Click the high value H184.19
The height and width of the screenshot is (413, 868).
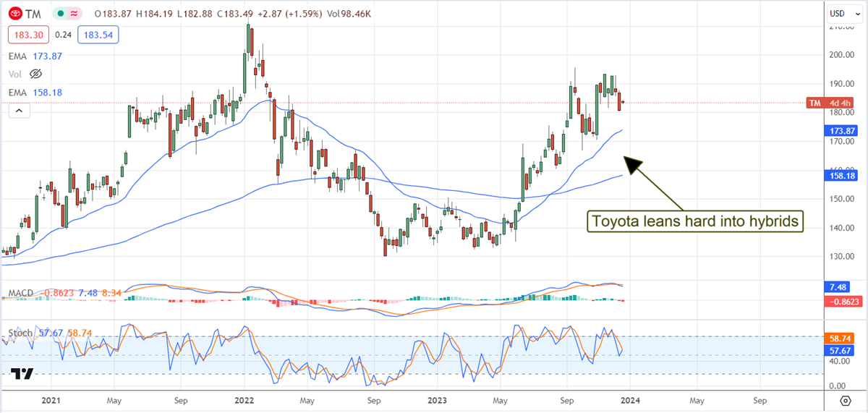click(153, 15)
